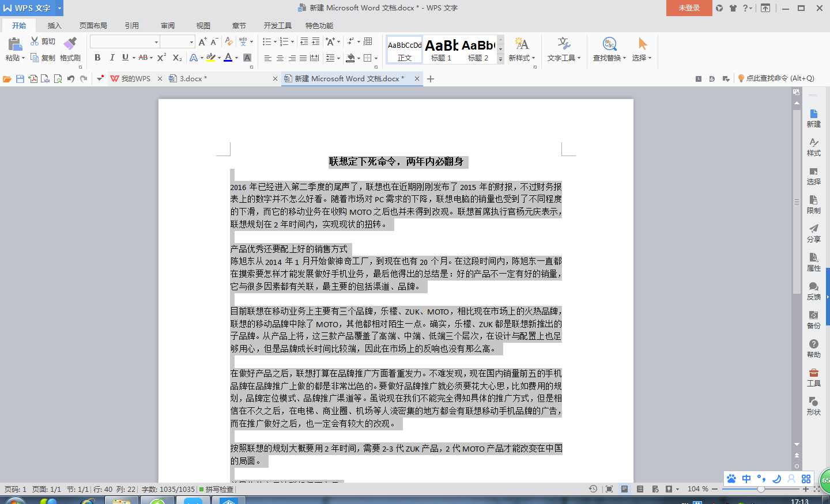Open the Tools pane in right sidebar
The image size is (830, 504).
point(813,377)
